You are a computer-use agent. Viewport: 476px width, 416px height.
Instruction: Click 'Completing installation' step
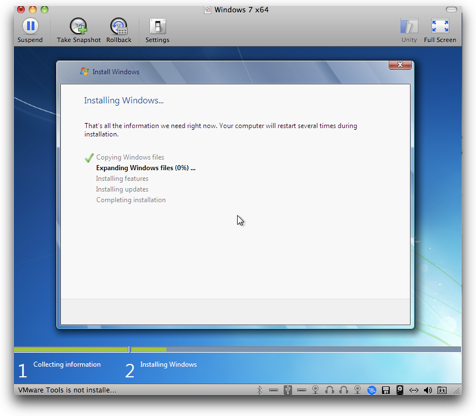coord(131,200)
